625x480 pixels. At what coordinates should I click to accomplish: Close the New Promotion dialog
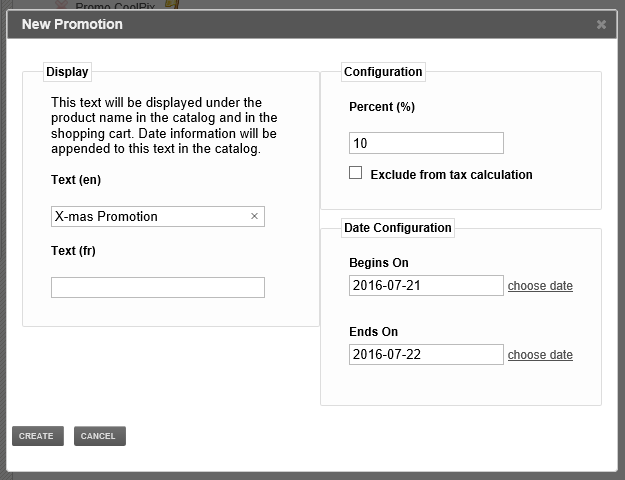601,25
